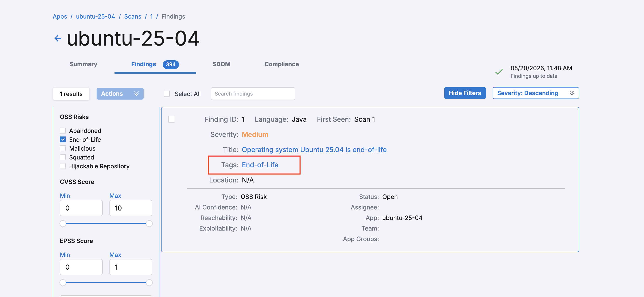The height and width of the screenshot is (297, 644).
Task: Select the Finding ID 1 checkbox
Action: [171, 119]
